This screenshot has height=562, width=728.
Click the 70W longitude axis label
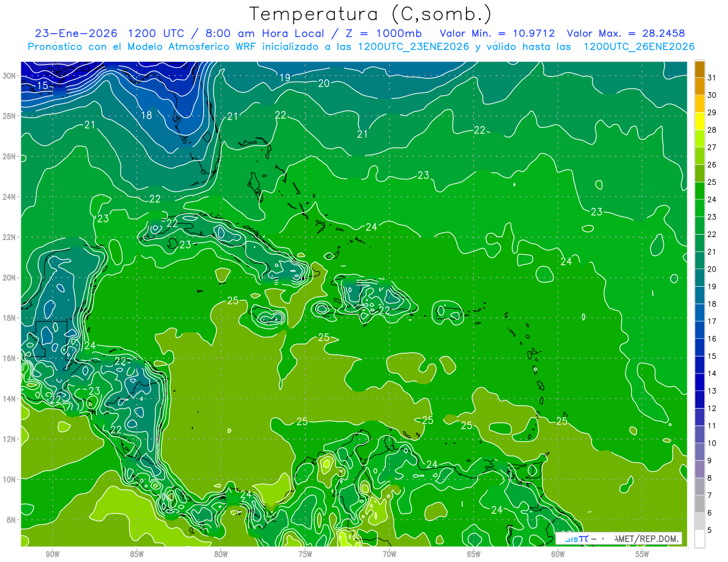(x=389, y=555)
